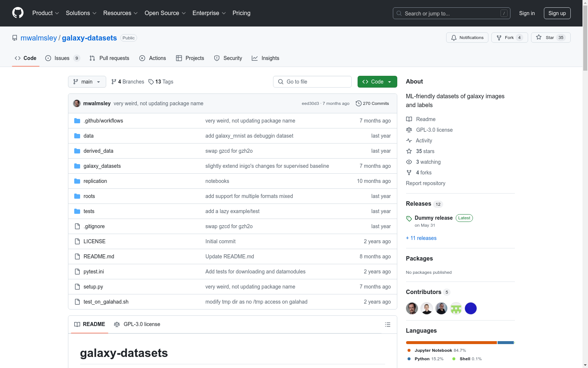The height and width of the screenshot is (368, 588).
Task: Click the tags icon next to 13 Tags
Action: coord(151,82)
